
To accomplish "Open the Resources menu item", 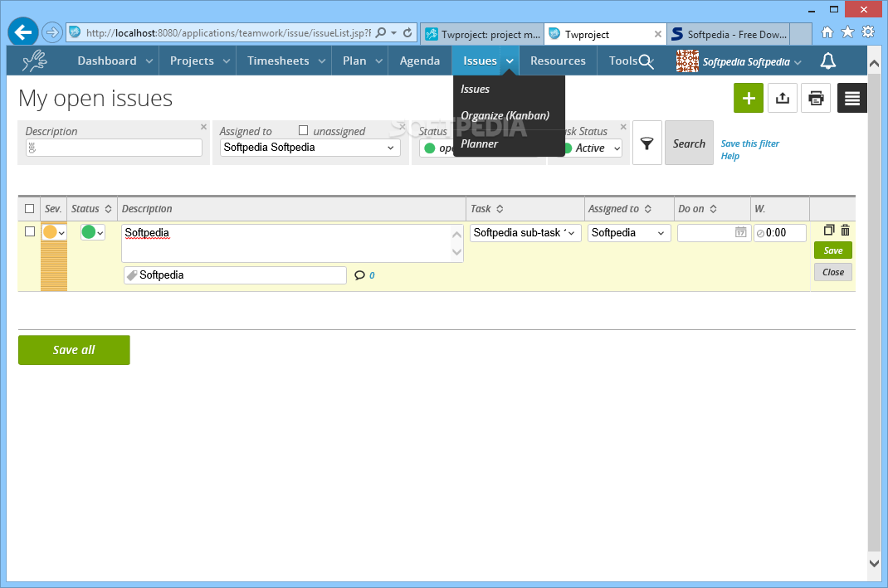I will (558, 61).
